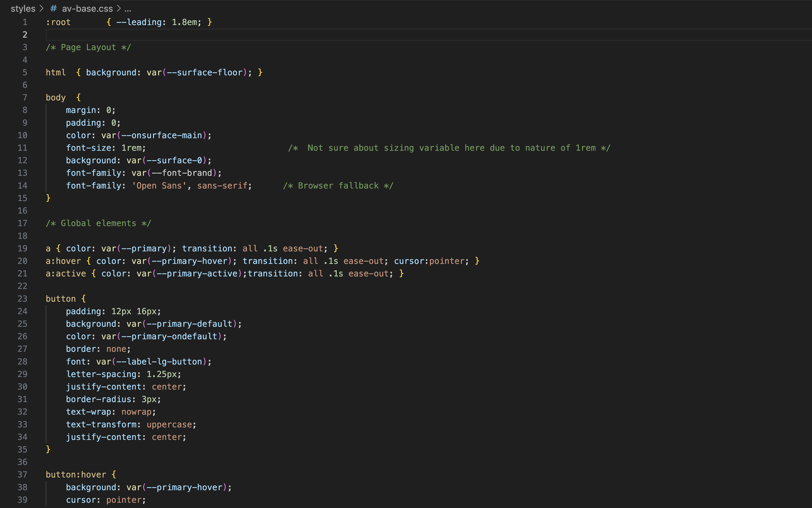Click the 'Open Sans' font string
Screen dimensions: 812x508
(159, 186)
